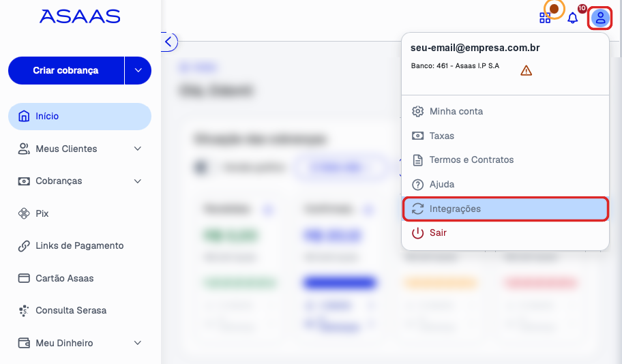The height and width of the screenshot is (364, 622).
Task: Click the power icon beside Sair
Action: (x=417, y=233)
